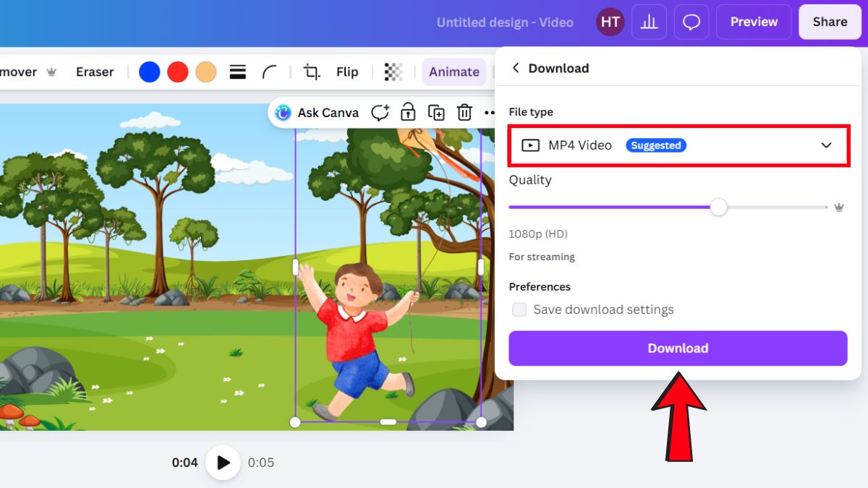Open Preview mode
868x488 pixels.
pyautogui.click(x=754, y=22)
